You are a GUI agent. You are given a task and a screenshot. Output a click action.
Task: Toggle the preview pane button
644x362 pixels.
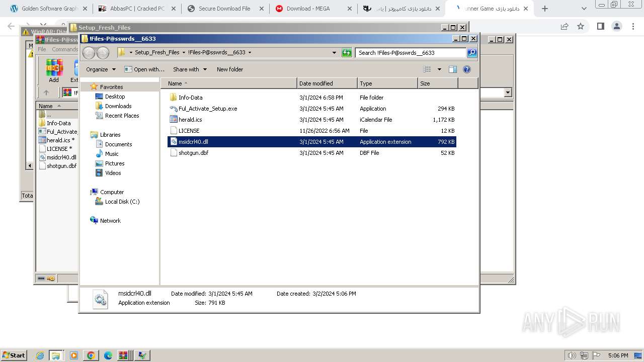[x=452, y=69]
